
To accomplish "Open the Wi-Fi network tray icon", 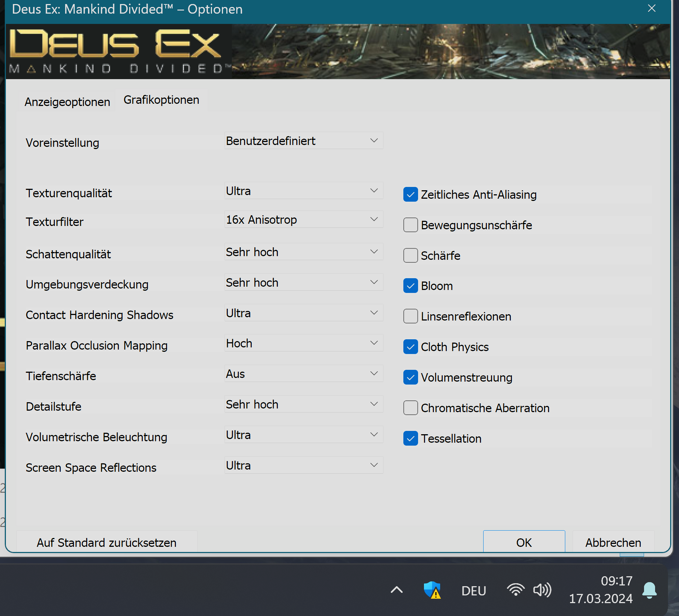I will [515, 590].
